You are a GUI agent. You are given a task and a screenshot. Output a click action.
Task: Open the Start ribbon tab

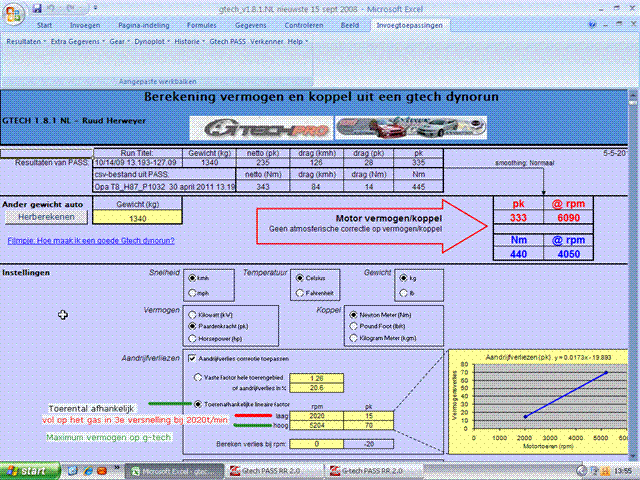click(x=44, y=25)
